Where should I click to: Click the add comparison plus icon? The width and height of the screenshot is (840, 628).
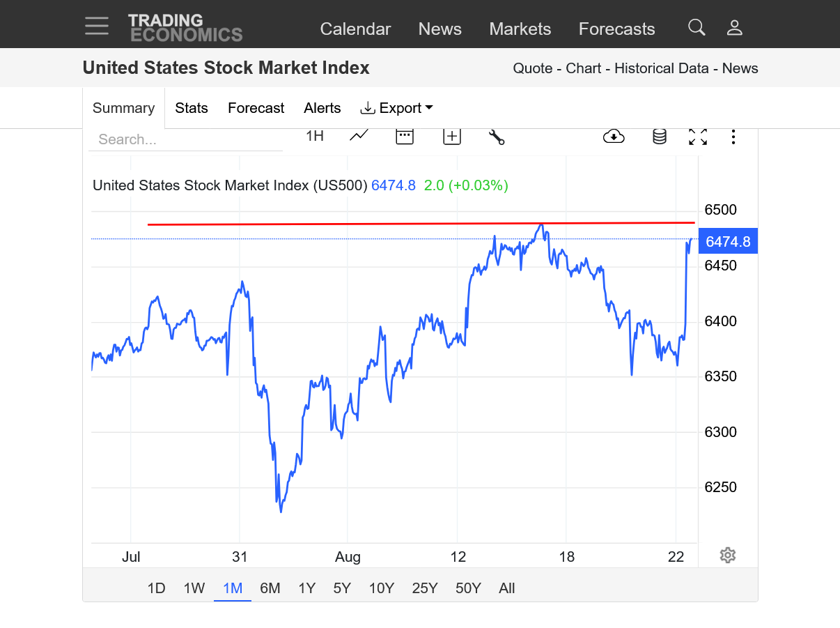452,136
